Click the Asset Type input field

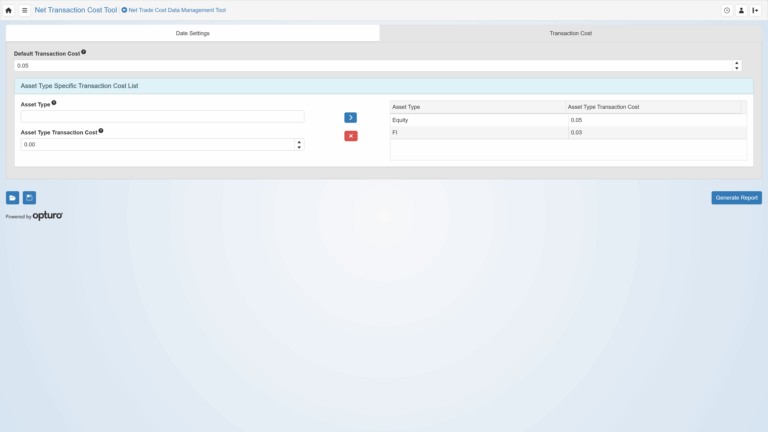(162, 117)
